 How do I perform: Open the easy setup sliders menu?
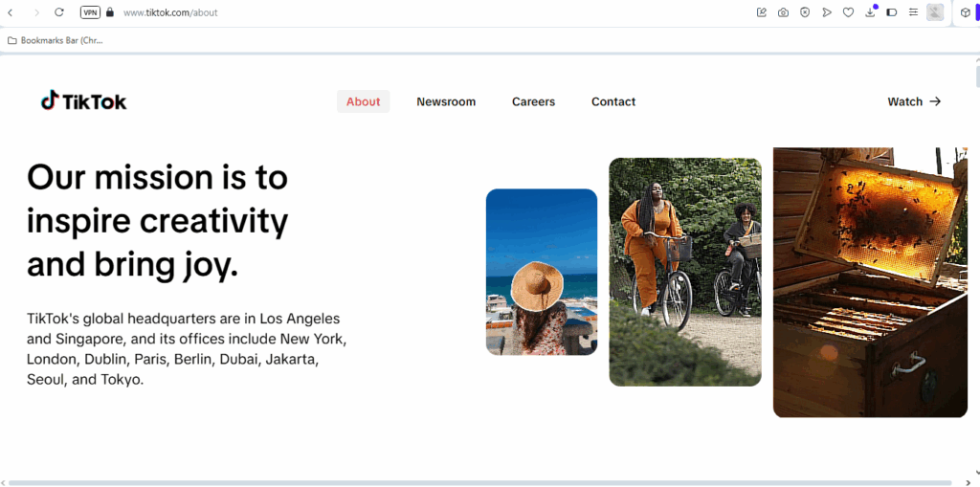point(913,12)
